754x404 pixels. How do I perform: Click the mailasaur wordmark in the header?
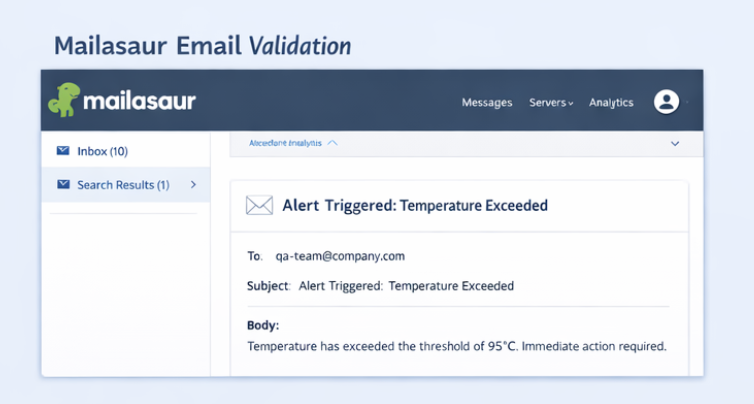(138, 101)
